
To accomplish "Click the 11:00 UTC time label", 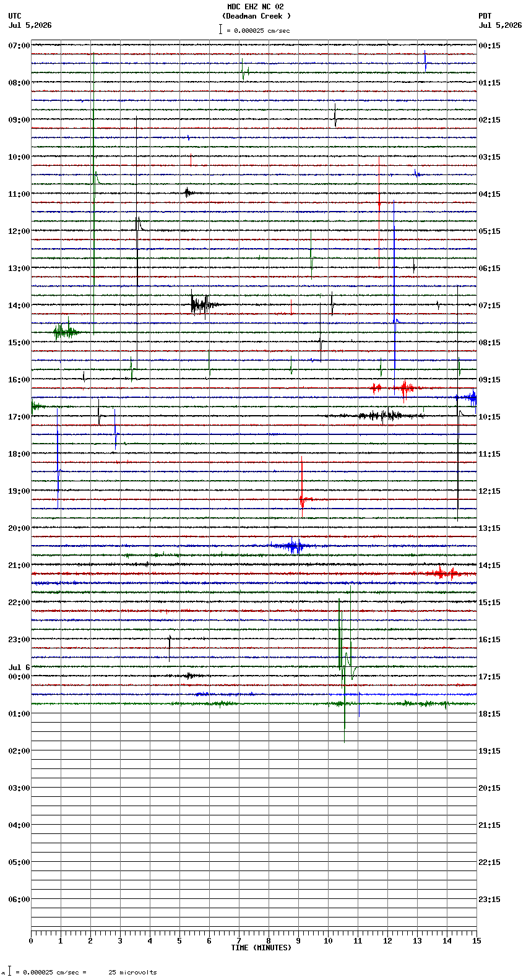I will click(x=19, y=194).
